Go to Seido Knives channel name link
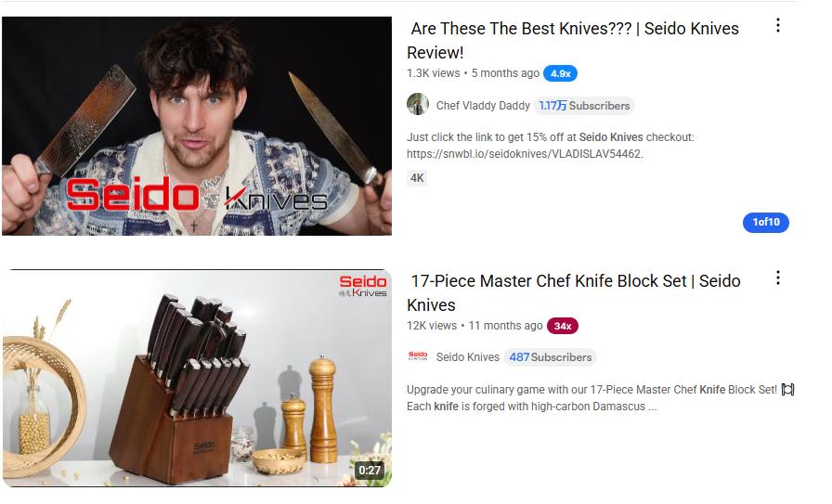This screenshot has height=504, width=832. (x=467, y=357)
